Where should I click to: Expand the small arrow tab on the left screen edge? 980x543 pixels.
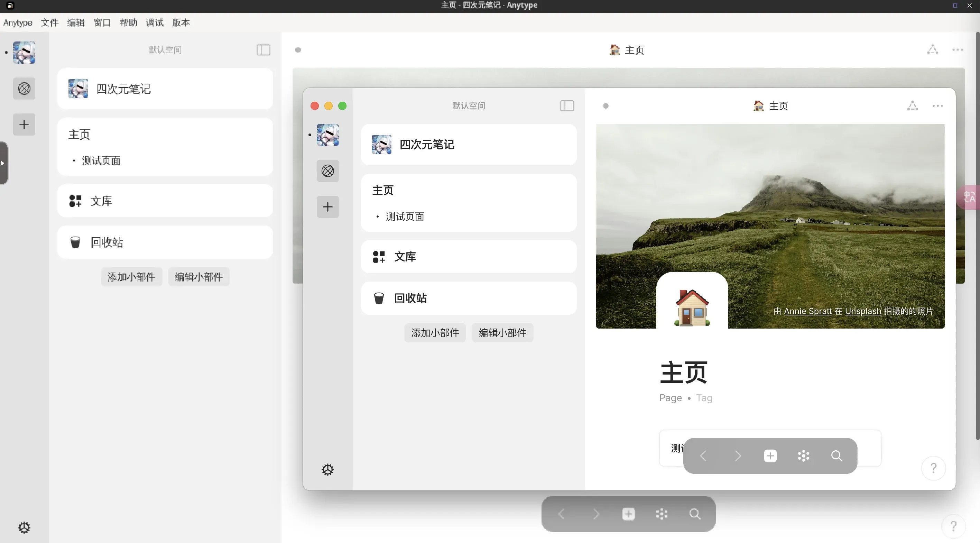[3, 163]
